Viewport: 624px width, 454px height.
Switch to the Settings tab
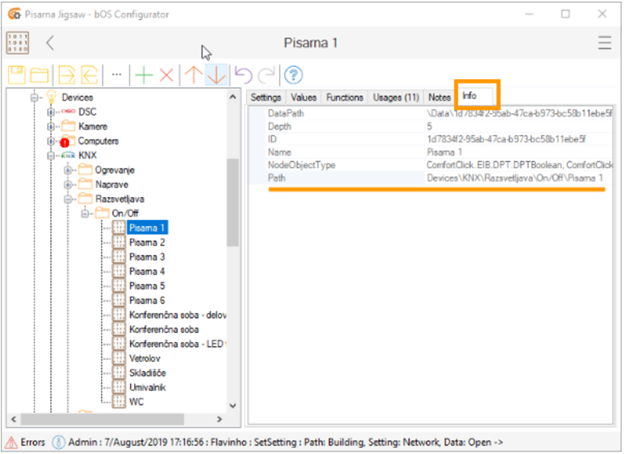pyautogui.click(x=265, y=97)
